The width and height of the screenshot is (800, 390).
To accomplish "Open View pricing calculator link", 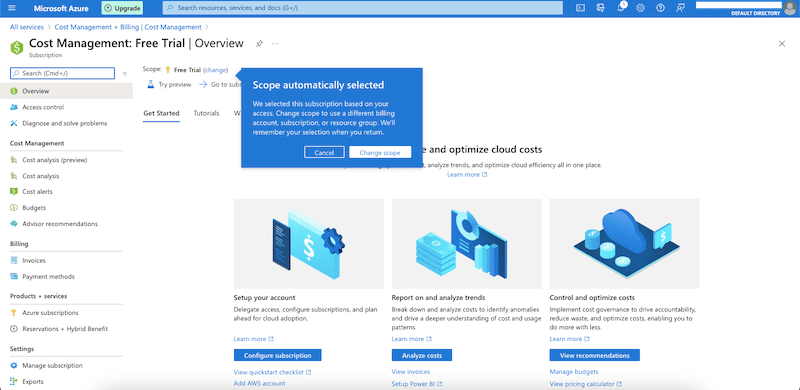I will click(x=586, y=383).
